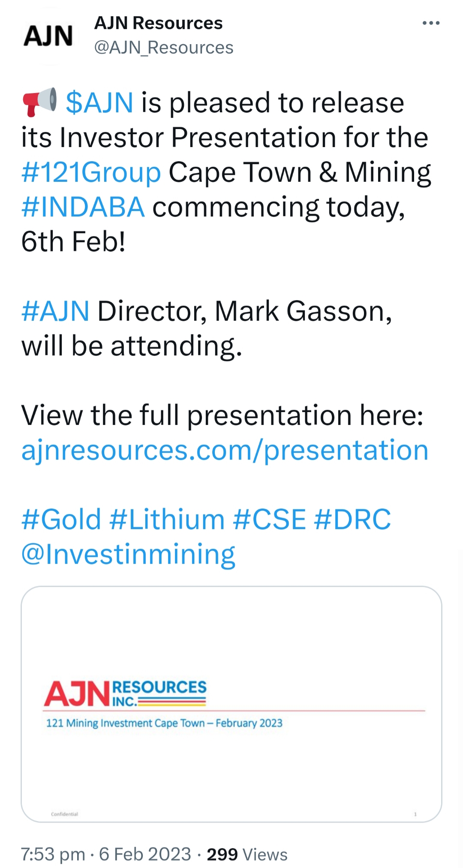This screenshot has width=463, height=868.
Task: Click the megaphone emoji in tweet
Action: (39, 102)
